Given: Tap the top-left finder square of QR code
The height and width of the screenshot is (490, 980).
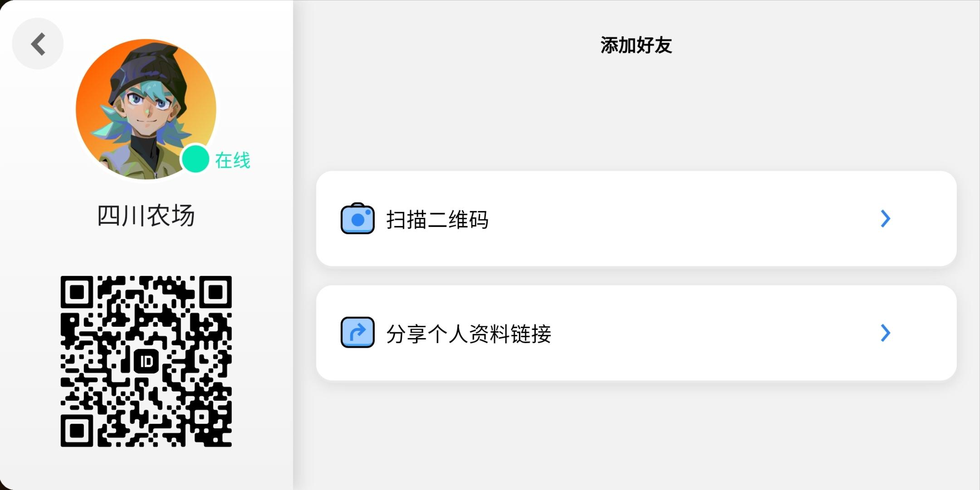Looking at the screenshot, I should pyautogui.click(x=77, y=292).
